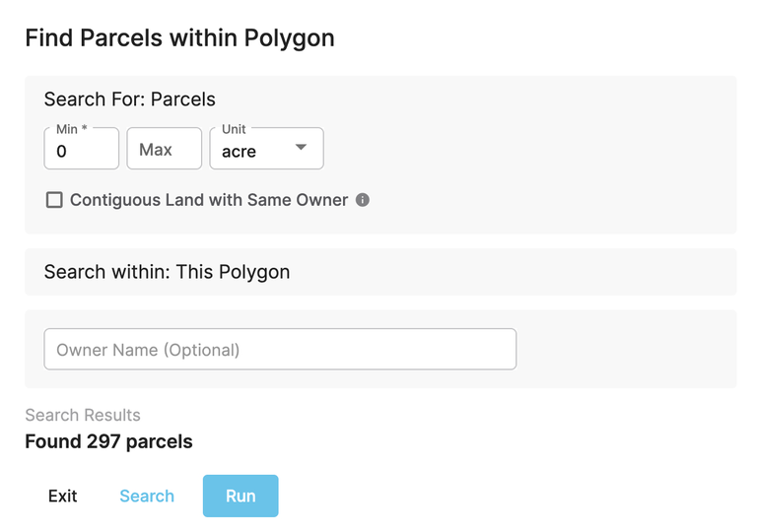Open the Unit dropdown arrow
Screen dimensions: 757x532
click(x=301, y=148)
